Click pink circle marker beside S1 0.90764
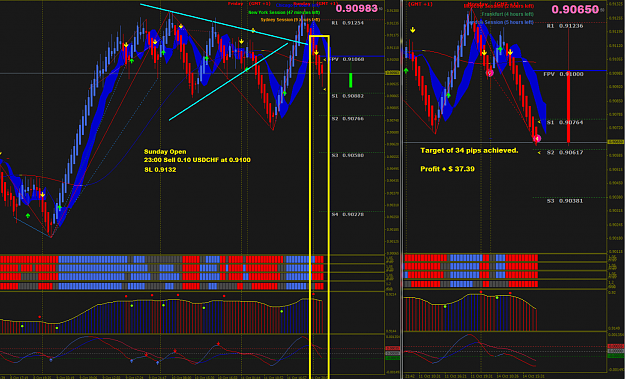Screen dimensions: 625x379 537,138
